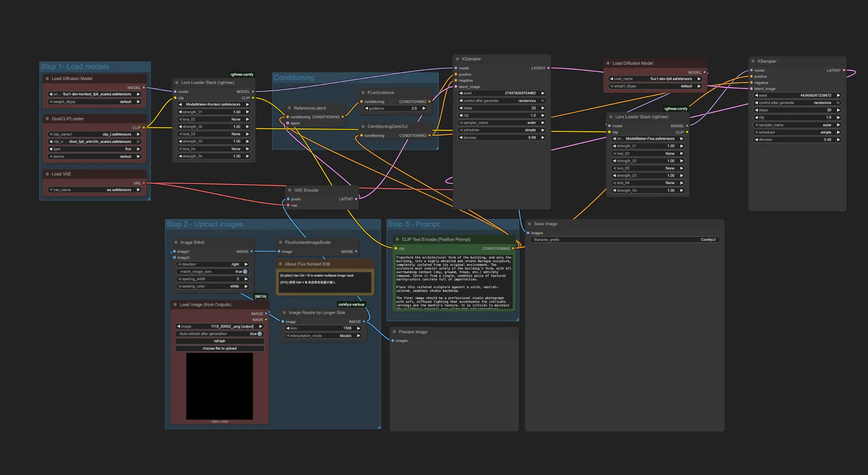Disable Auto-refresh after generation on Load Image

click(258, 333)
